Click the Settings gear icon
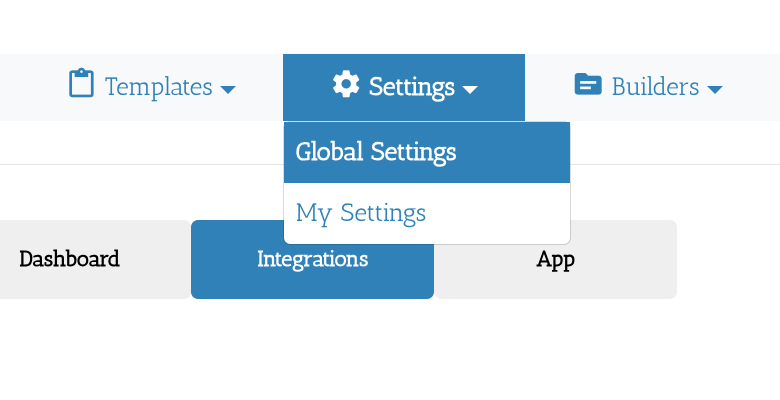Screen dimensions: 780x400 (x=346, y=85)
